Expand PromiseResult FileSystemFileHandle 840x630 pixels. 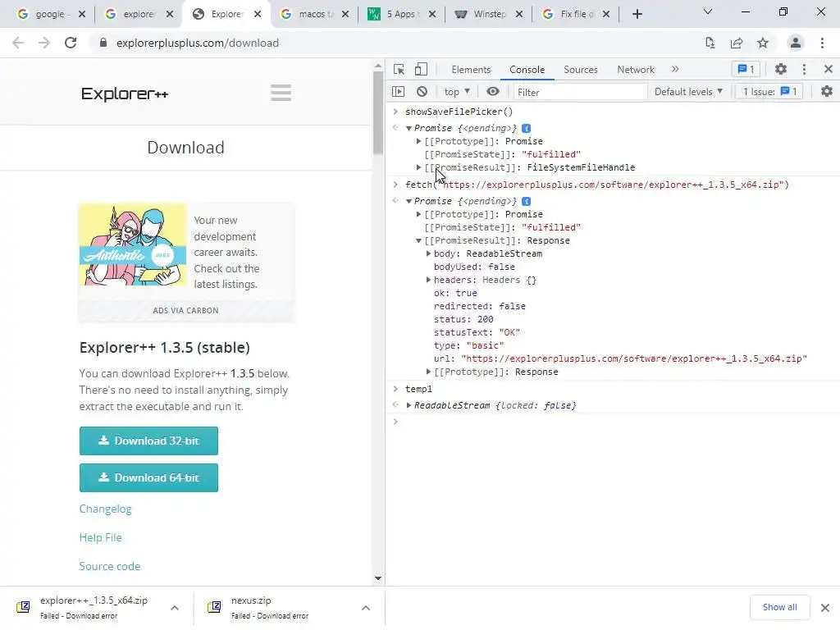click(419, 167)
